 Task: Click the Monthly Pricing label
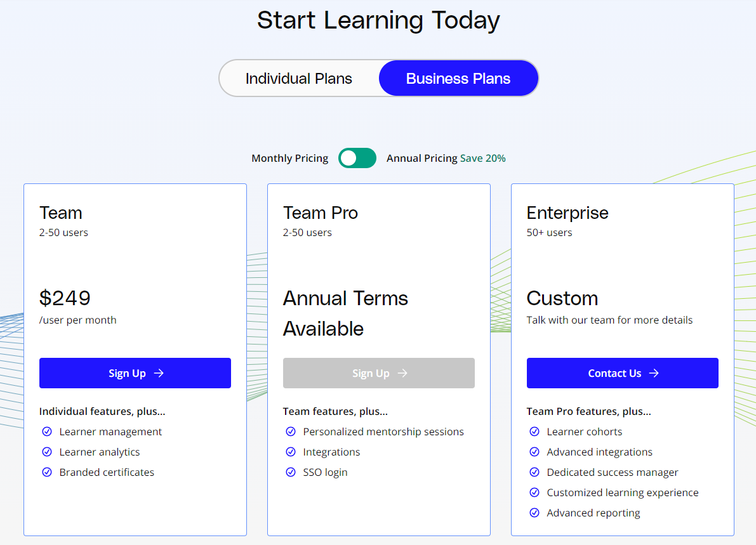pos(289,158)
